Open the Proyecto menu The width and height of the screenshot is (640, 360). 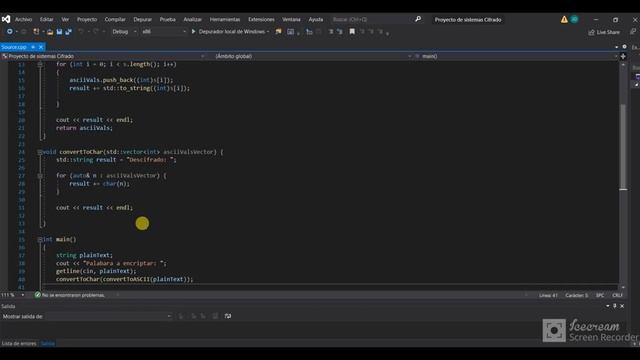click(87, 19)
